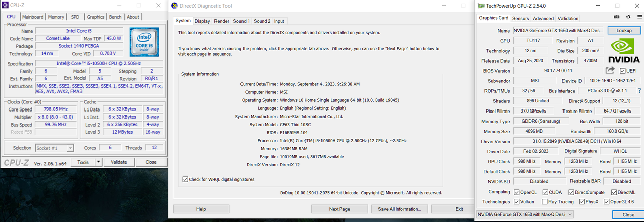Viewport: 644px width, 222px height.
Task: Click the Close button in CPU-Z
Action: point(151,162)
